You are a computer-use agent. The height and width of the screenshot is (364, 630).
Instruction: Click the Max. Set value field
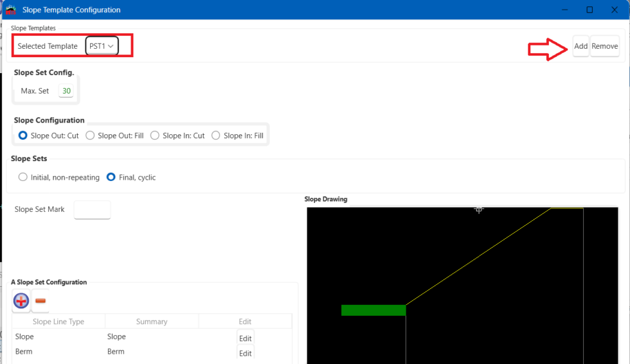[x=66, y=91]
